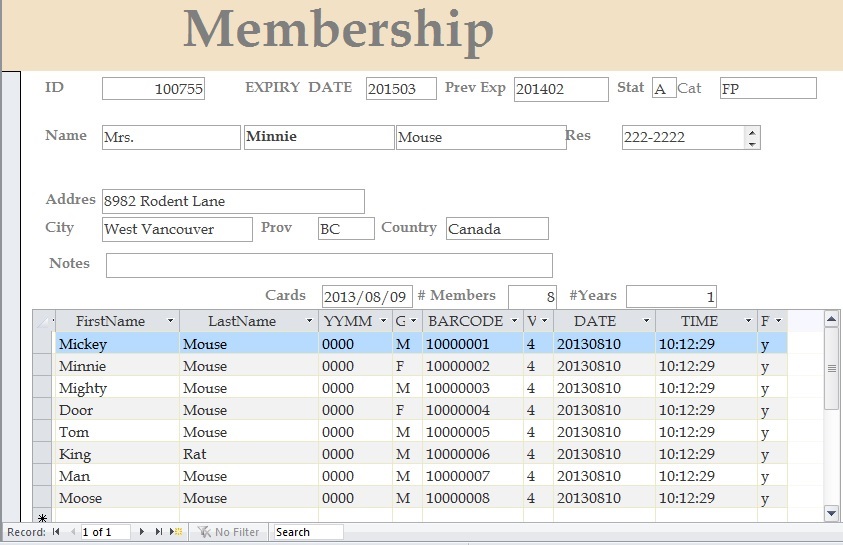Image resolution: width=843 pixels, height=545 pixels.
Task: Click the Cat field FP
Action: pyautogui.click(x=768, y=88)
